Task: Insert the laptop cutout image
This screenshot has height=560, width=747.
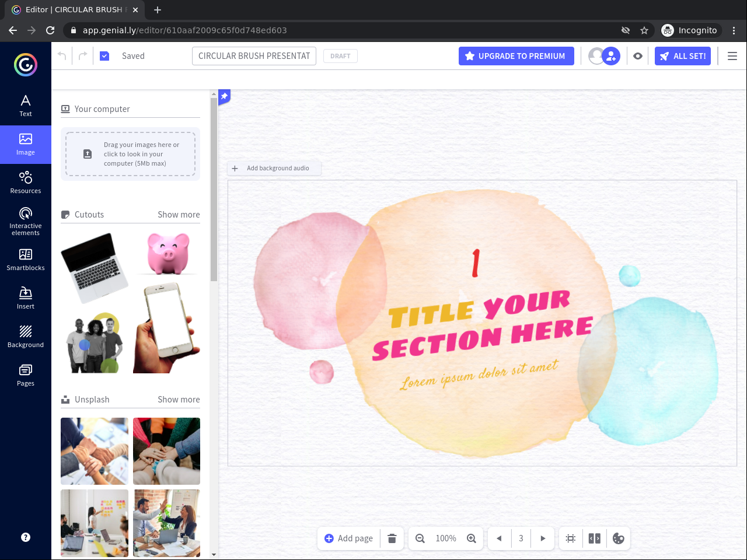Action: pyautogui.click(x=95, y=268)
